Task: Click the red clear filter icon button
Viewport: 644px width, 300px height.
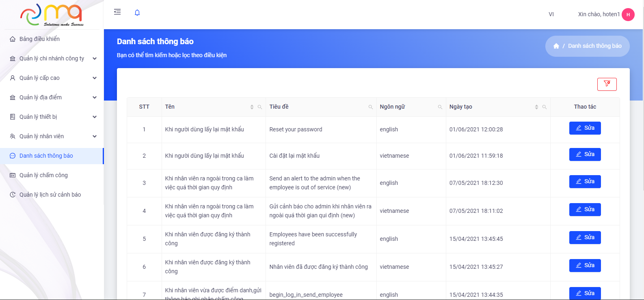Action: [x=607, y=84]
